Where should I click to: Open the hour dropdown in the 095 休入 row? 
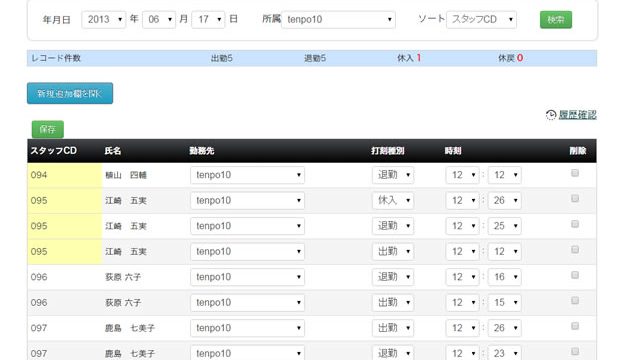pos(462,200)
